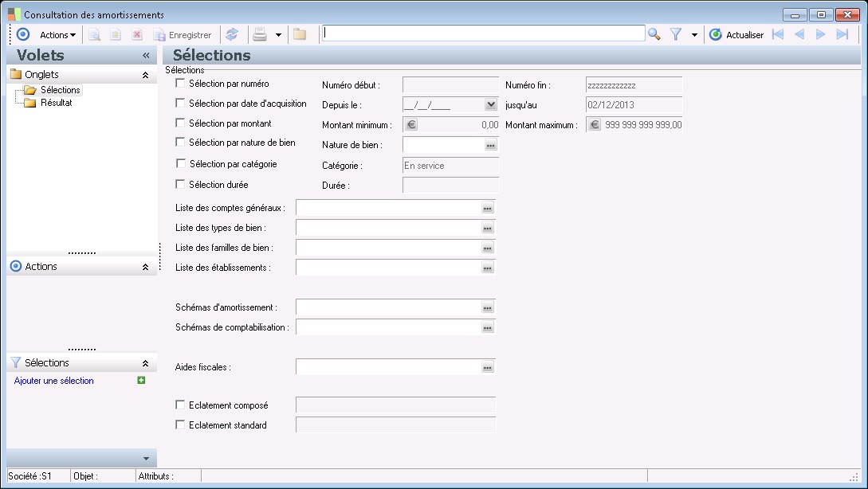868x489 pixels.
Task: Toggle the Eclatement composé checkbox
Action: pos(180,405)
